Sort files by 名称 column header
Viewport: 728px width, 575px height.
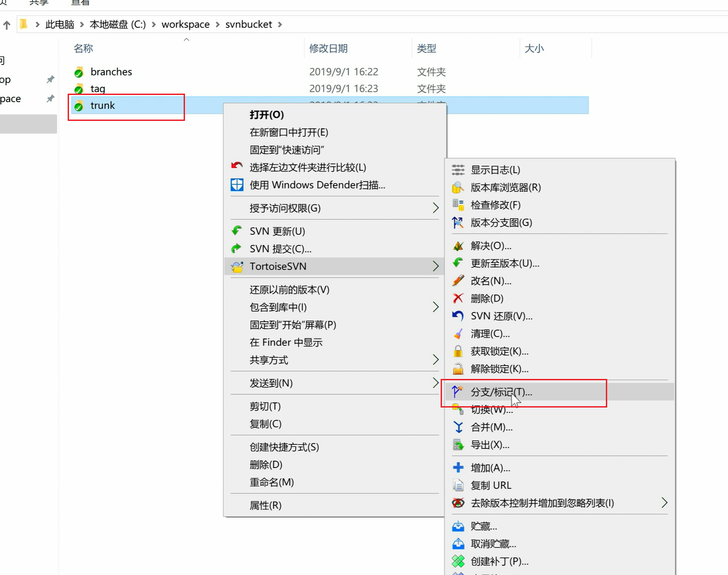click(83, 48)
